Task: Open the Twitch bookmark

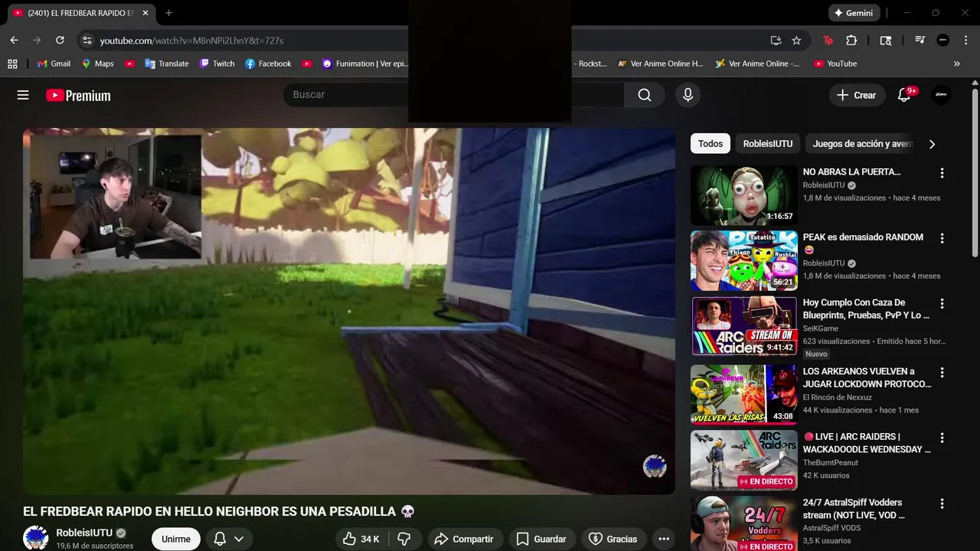Action: coord(217,64)
